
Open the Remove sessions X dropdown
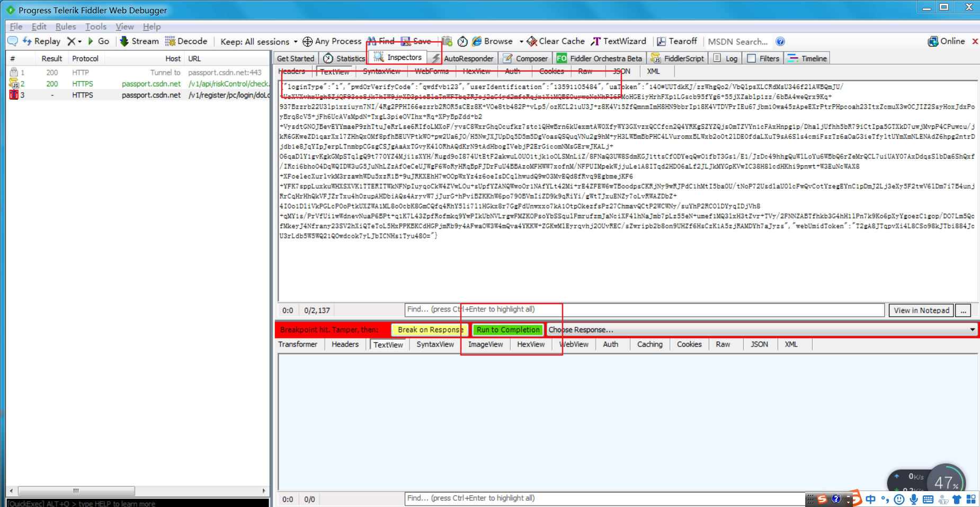tap(74, 41)
